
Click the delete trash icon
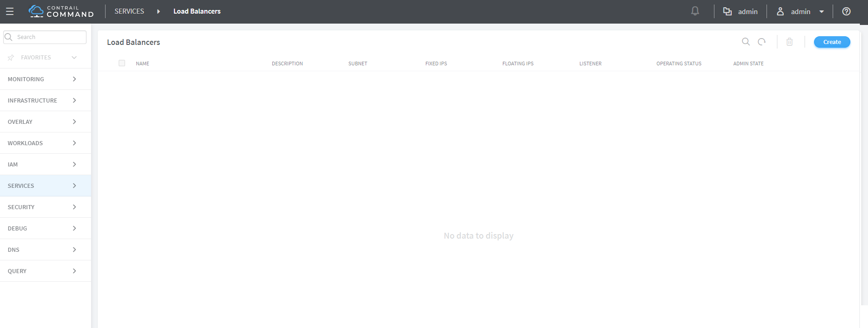[790, 42]
